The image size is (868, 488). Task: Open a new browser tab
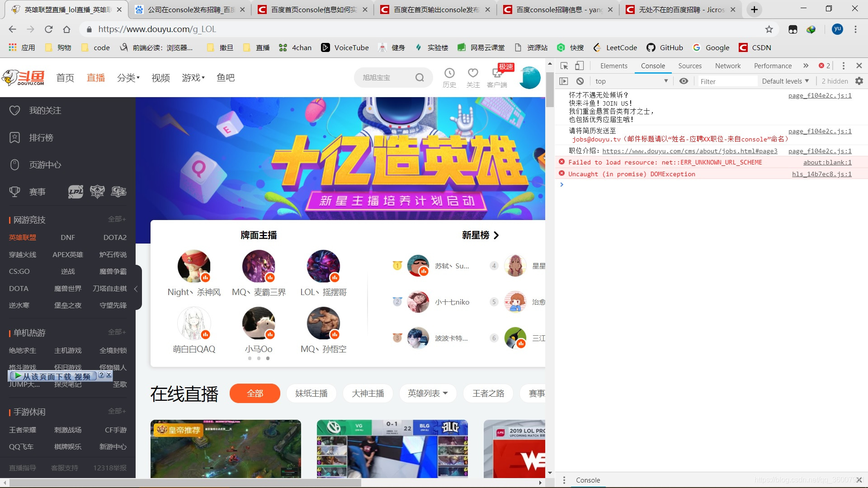(754, 9)
